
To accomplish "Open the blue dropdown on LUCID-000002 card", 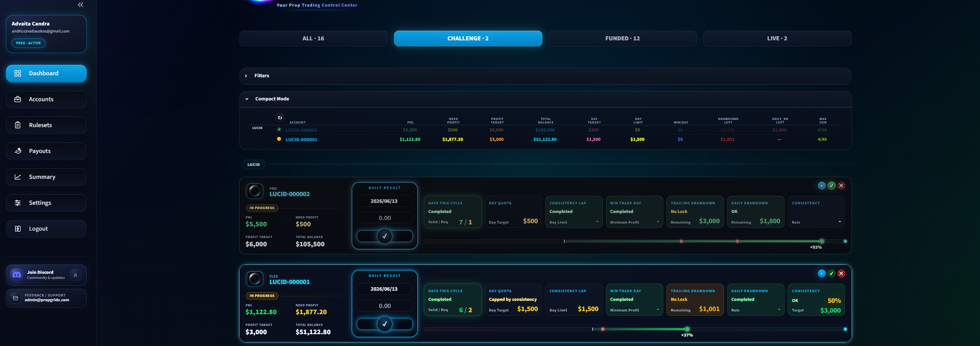I will pos(821,186).
